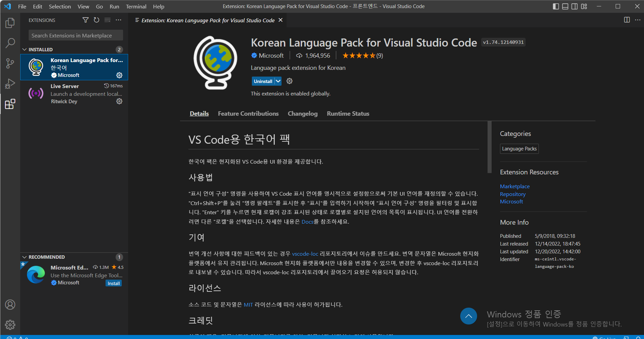The width and height of the screenshot is (644, 339).
Task: Open Customize Layout icon in title bar
Action: tap(584, 6)
